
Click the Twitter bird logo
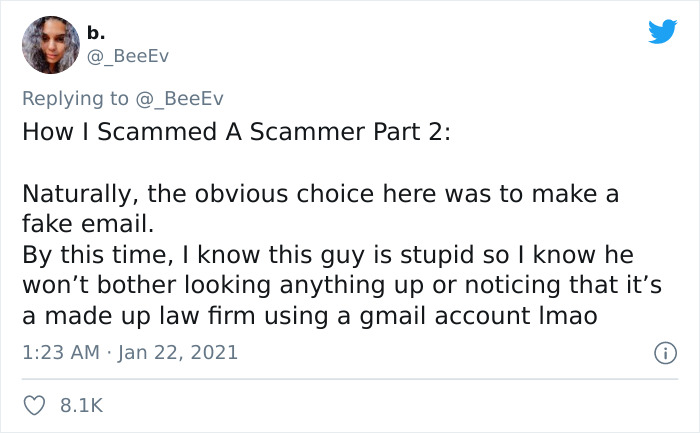coord(662,31)
